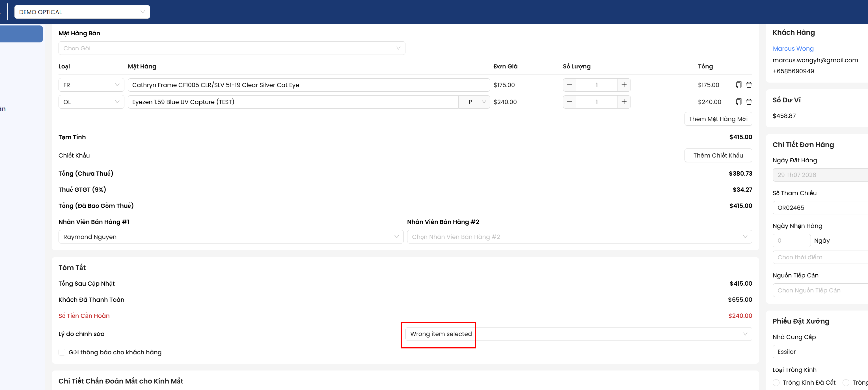Open the OL type dropdown
This screenshot has width=868, height=390.
[x=91, y=102]
